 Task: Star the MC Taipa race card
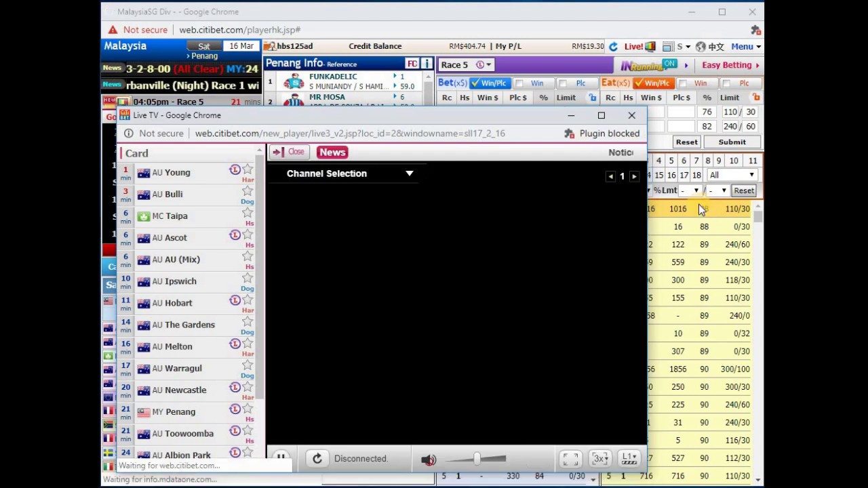(248, 212)
